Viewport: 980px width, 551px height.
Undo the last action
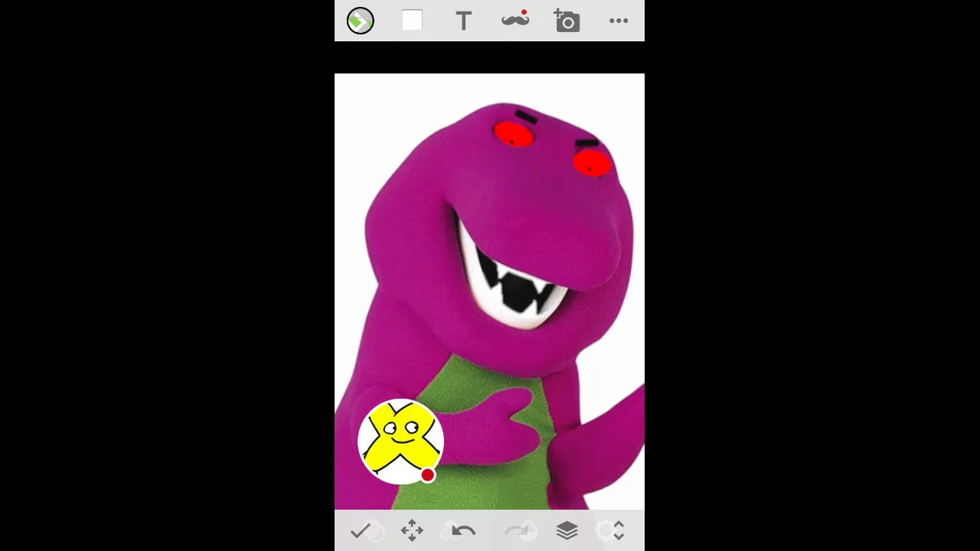pos(464,530)
